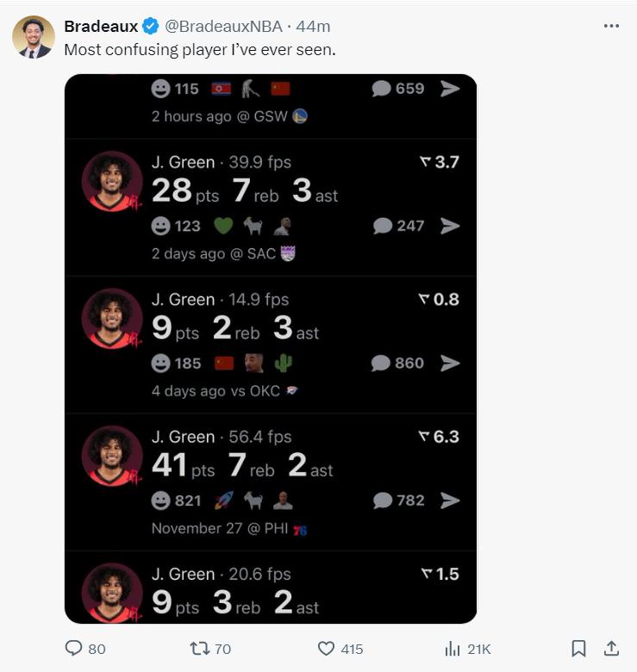Click the reply icon under the tweet

(x=74, y=649)
